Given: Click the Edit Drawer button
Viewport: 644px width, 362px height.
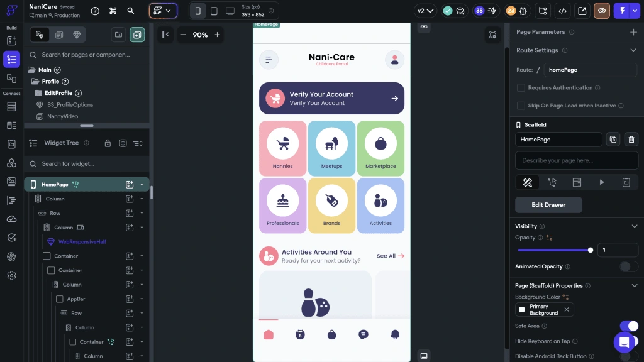Looking at the screenshot, I should tap(548, 205).
